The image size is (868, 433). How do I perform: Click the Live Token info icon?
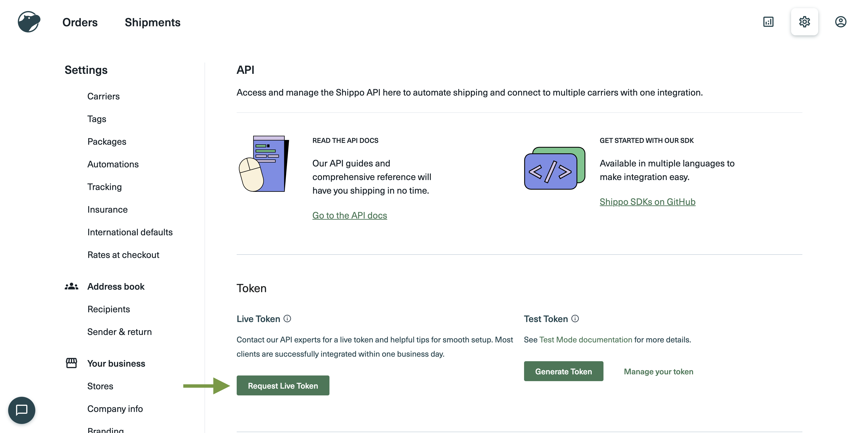[287, 319]
